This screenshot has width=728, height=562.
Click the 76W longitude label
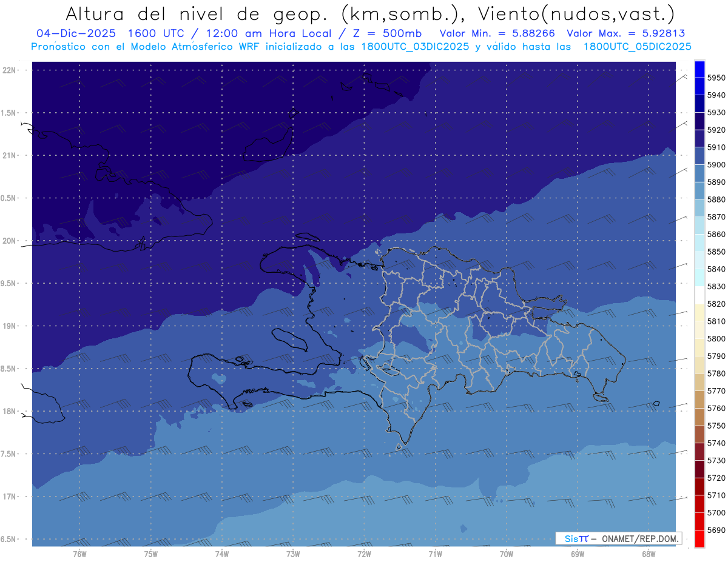pyautogui.click(x=79, y=554)
